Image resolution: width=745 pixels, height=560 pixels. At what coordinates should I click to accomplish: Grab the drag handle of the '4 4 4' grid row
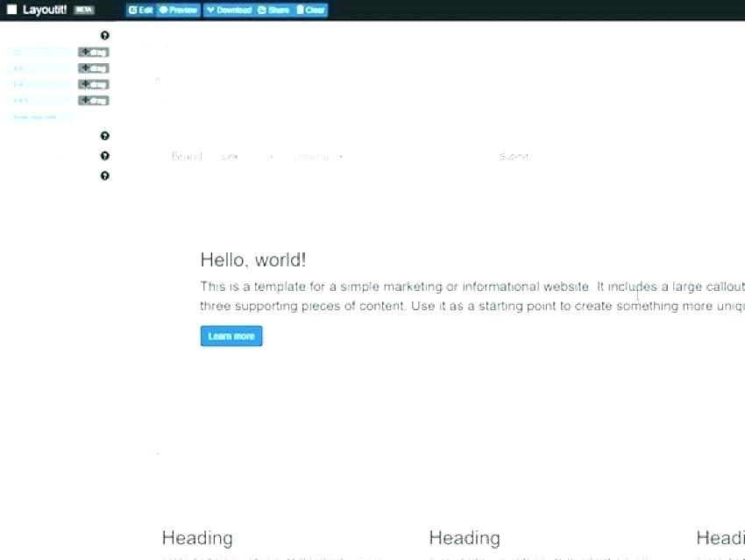pos(94,101)
